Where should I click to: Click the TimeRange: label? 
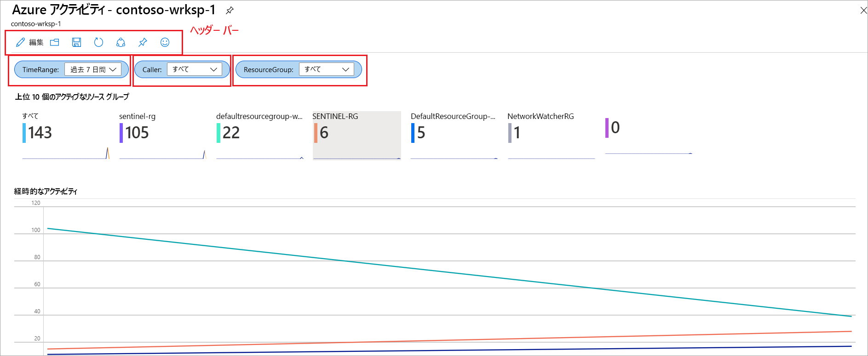41,70
